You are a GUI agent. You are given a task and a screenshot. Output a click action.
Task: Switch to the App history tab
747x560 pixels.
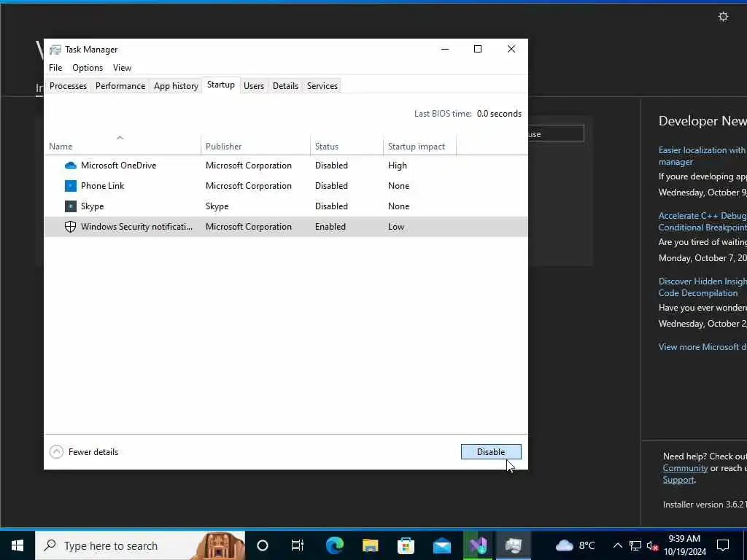tap(176, 86)
